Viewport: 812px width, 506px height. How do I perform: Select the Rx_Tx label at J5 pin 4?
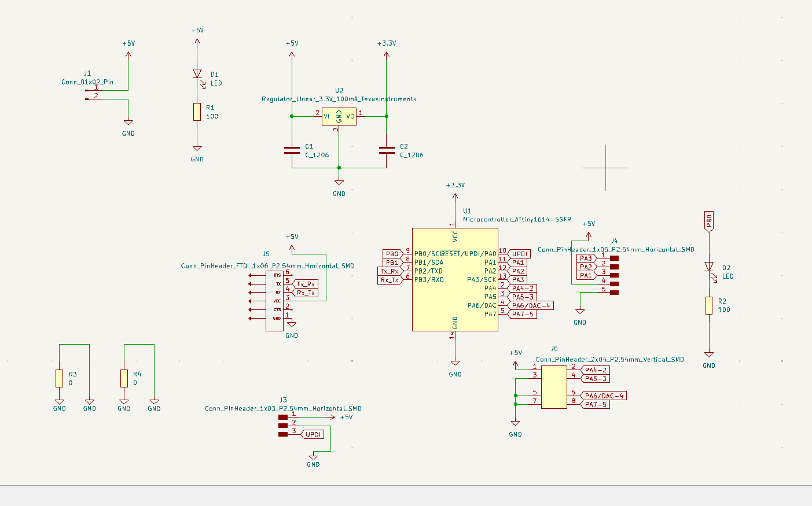point(306,293)
